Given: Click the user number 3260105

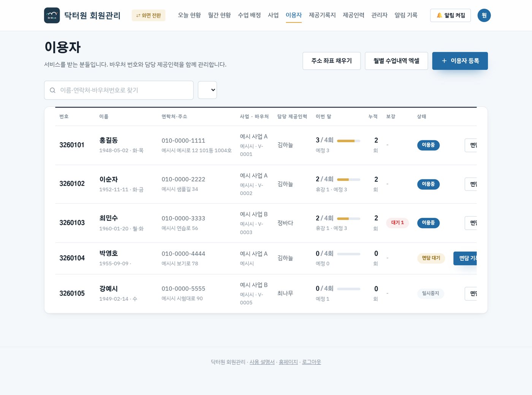Looking at the screenshot, I should 72,293.
